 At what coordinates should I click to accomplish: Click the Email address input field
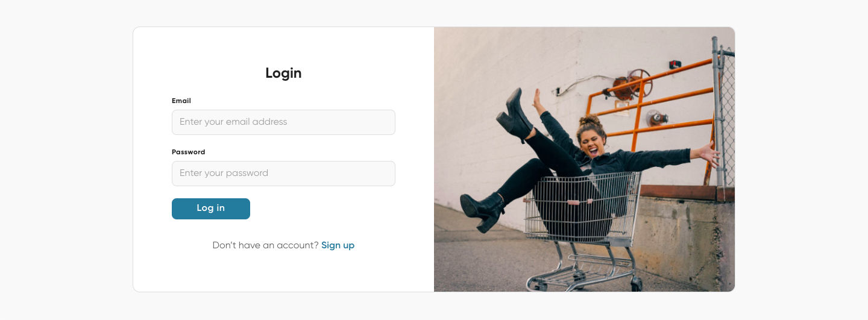[x=283, y=122]
